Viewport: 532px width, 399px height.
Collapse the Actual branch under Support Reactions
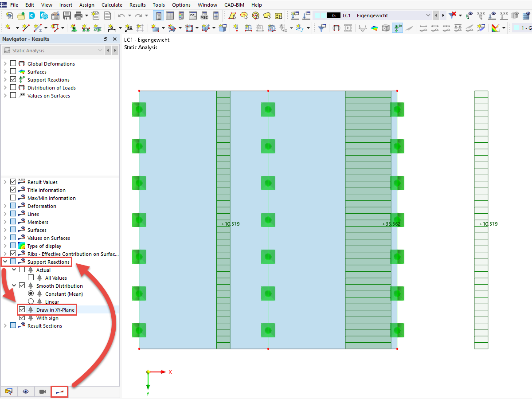point(13,270)
